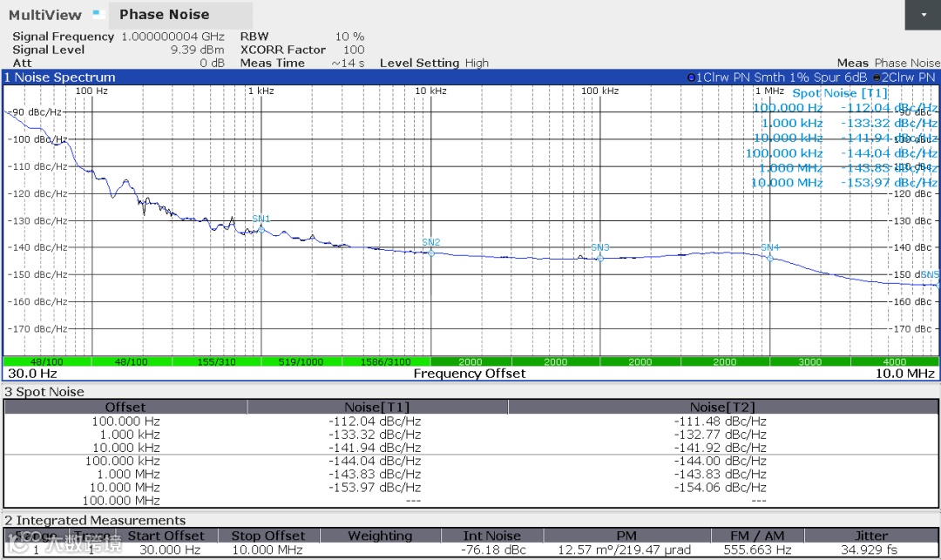Click the Noise[T2] column header
This screenshot has height=560, width=941.
(722, 407)
